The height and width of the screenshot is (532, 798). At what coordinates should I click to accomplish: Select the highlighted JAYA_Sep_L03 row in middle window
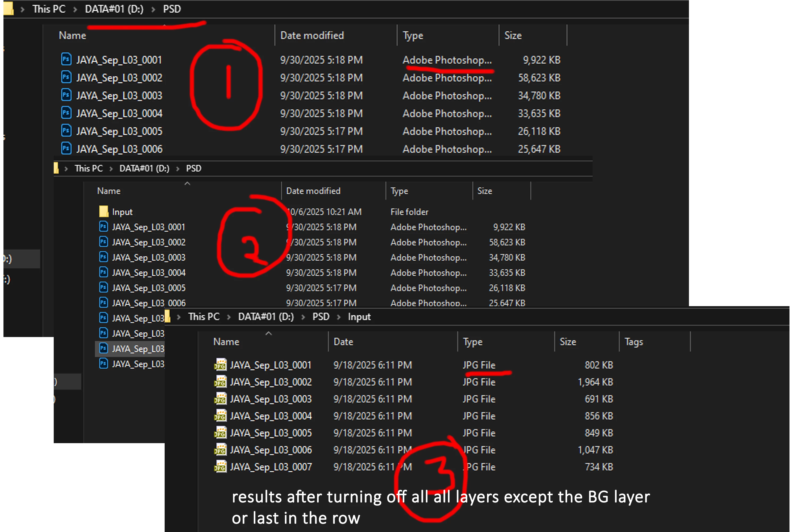tap(138, 349)
